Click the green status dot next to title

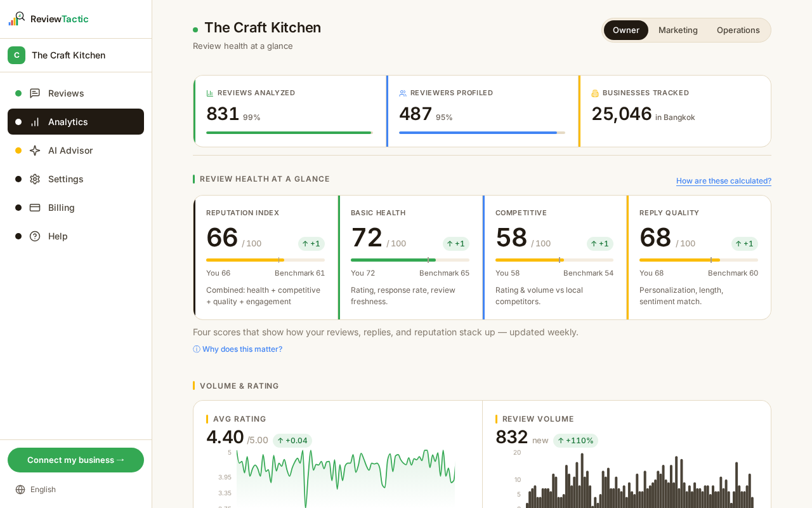tap(195, 30)
